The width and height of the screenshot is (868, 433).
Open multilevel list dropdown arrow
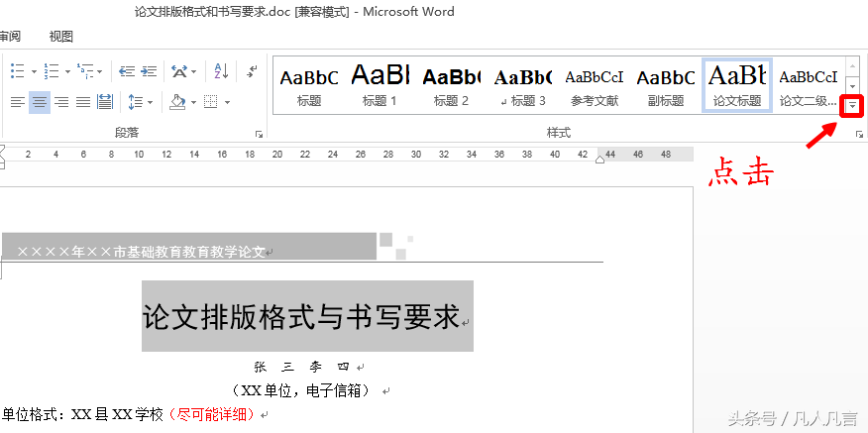(x=100, y=71)
